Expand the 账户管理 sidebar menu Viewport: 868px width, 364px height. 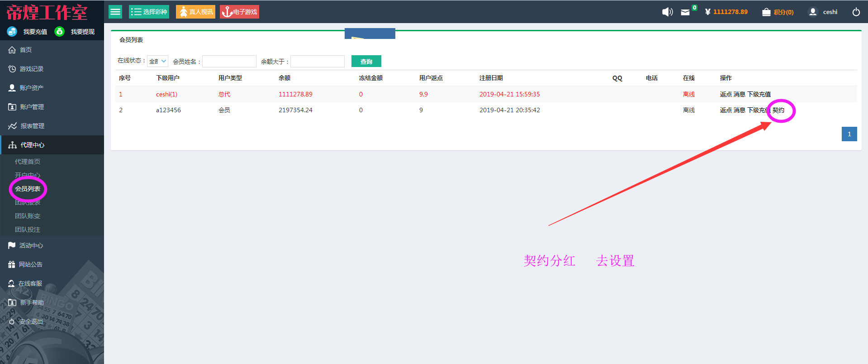point(32,107)
